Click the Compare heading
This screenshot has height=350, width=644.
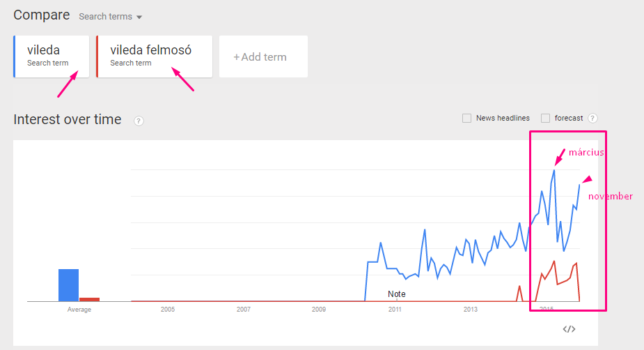[42, 15]
